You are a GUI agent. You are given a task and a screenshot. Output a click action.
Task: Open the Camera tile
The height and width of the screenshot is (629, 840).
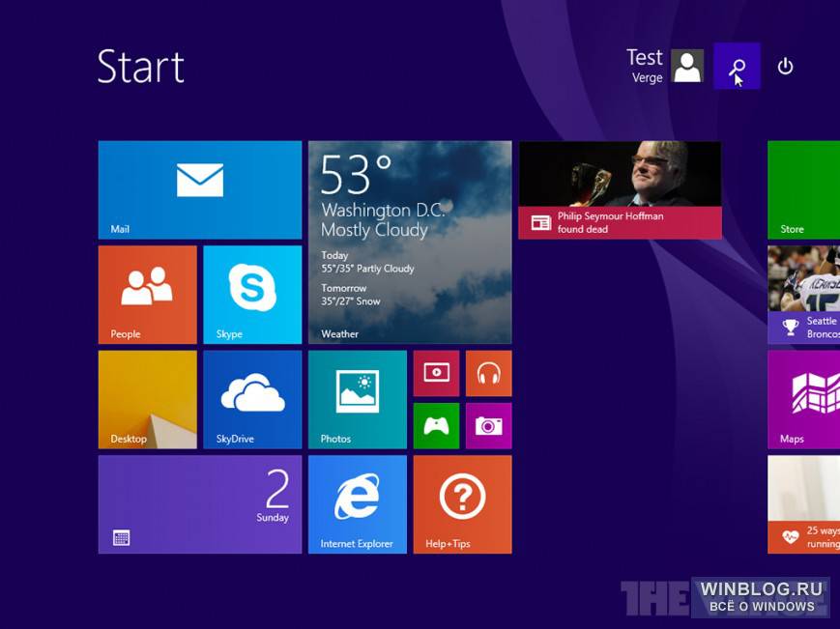tap(488, 425)
